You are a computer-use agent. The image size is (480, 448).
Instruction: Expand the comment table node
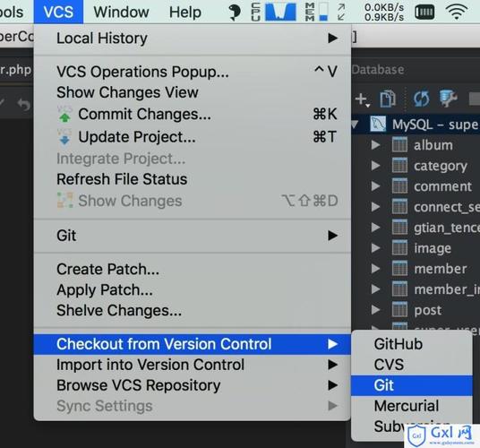pos(375,186)
